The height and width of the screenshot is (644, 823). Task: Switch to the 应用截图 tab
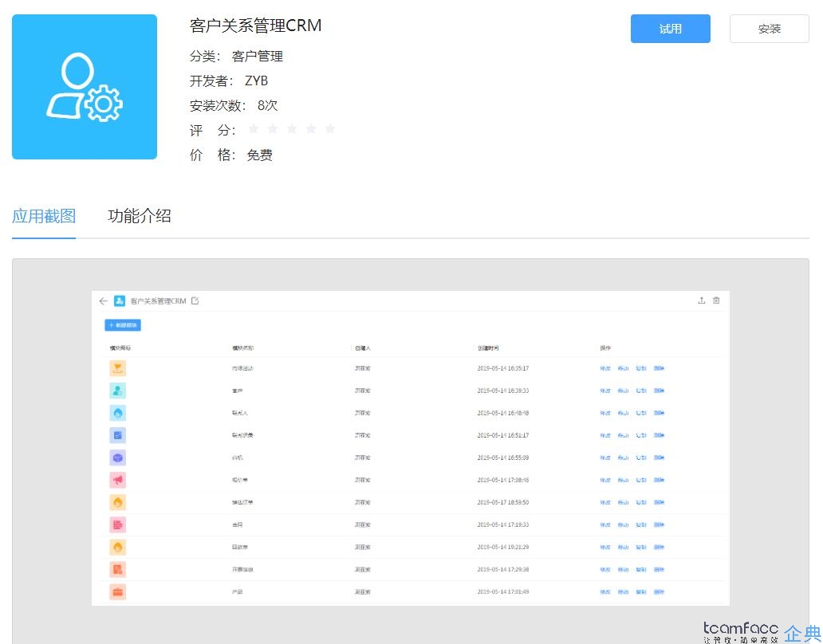tap(44, 216)
